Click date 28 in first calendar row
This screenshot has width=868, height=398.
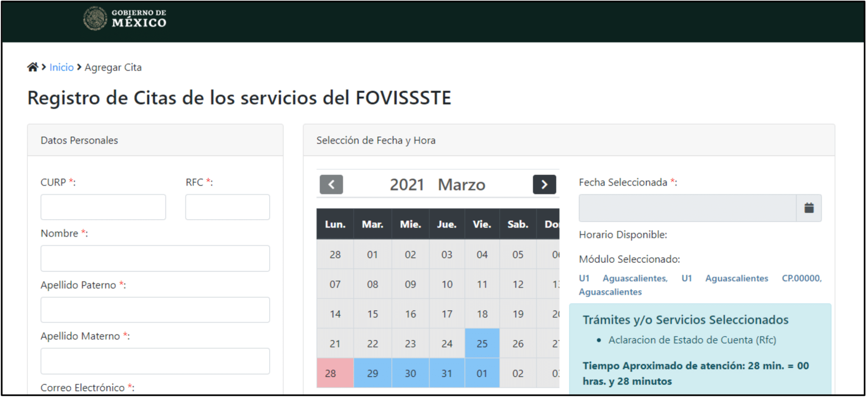point(335,254)
